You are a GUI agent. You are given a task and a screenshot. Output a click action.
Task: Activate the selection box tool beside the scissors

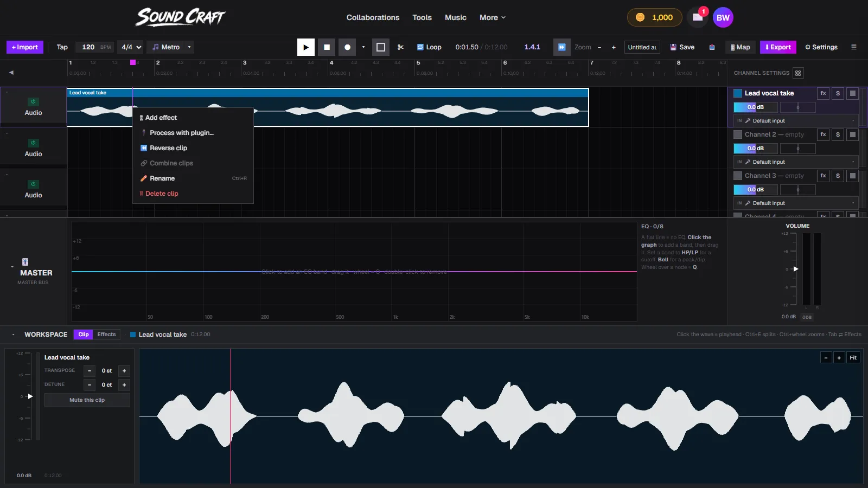(381, 47)
